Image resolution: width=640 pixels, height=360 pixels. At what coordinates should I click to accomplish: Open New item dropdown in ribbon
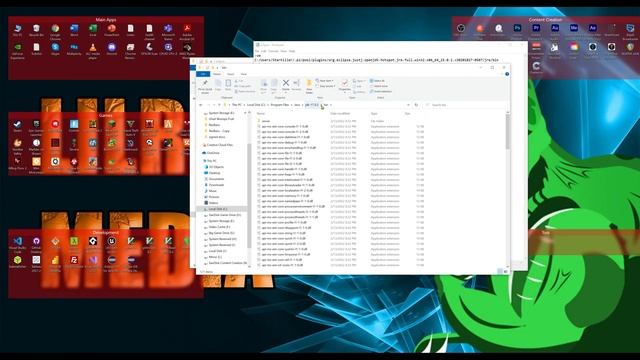(325, 81)
